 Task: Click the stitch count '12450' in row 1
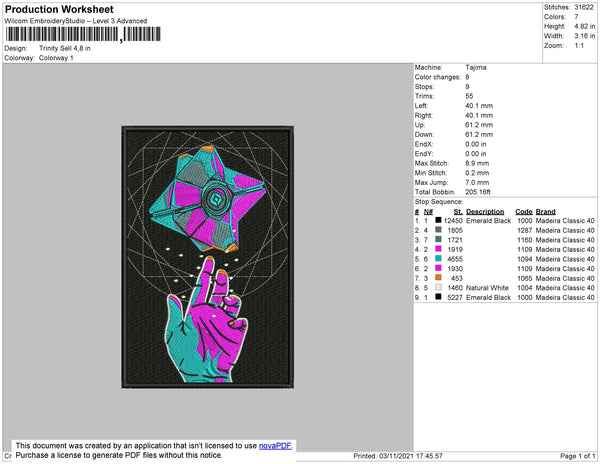(453, 221)
